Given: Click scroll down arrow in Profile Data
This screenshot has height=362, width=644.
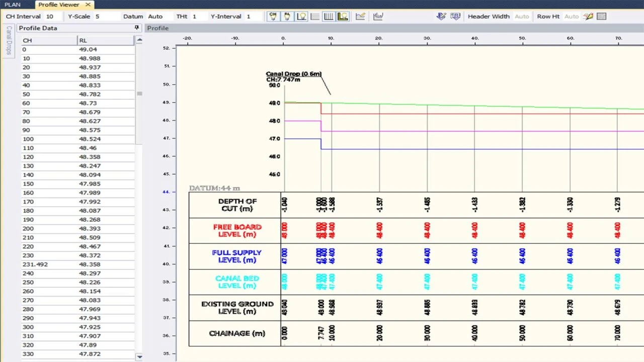Looking at the screenshot, I should pos(139,356).
